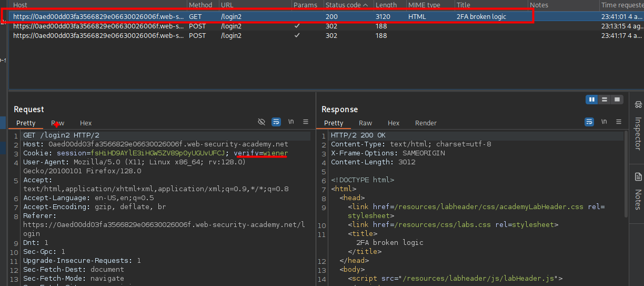Toggle word wrap in Request panel
The image size is (644, 286).
(276, 122)
